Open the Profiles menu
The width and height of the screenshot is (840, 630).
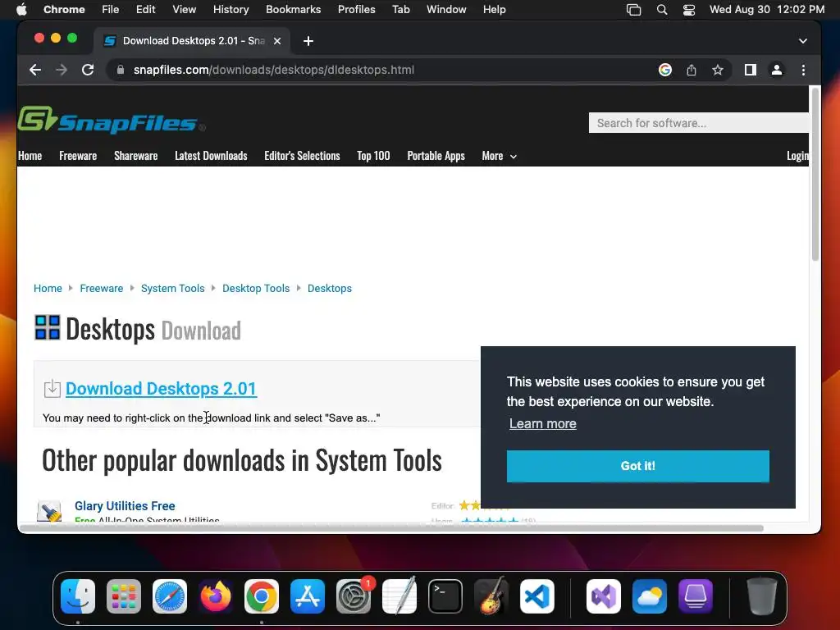(x=356, y=10)
